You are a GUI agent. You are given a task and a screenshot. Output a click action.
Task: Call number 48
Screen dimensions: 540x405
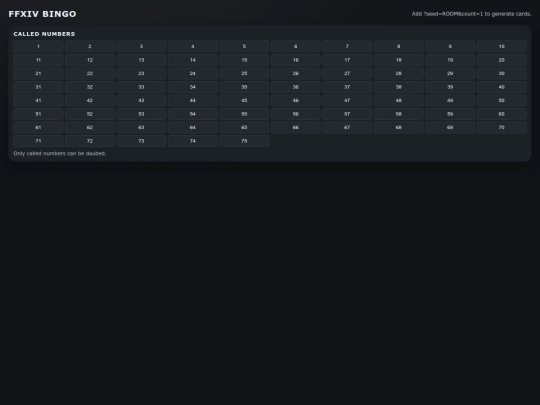tap(398, 101)
